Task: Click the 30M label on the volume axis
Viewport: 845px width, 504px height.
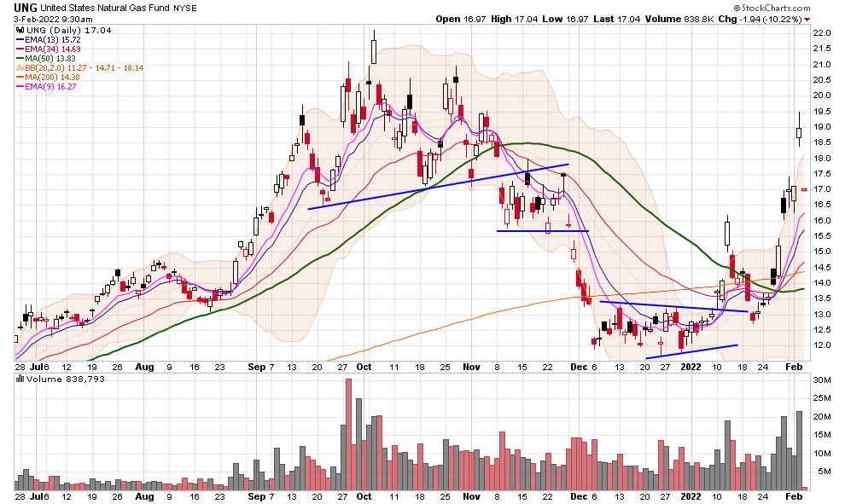Action: pyautogui.click(x=822, y=380)
